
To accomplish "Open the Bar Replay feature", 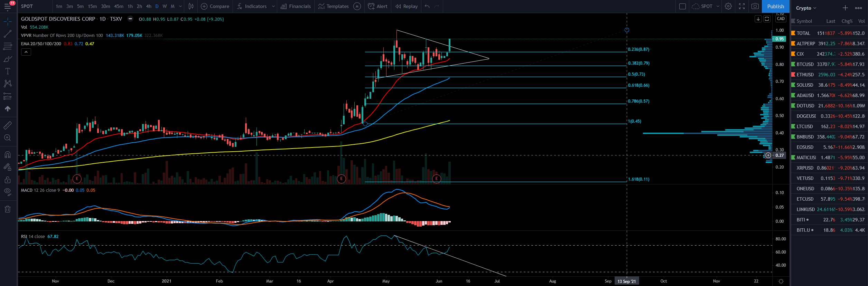I will coord(407,6).
